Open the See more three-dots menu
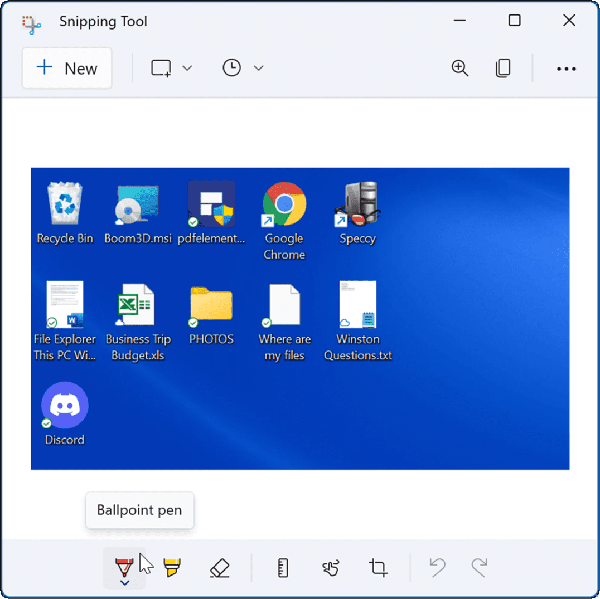Viewport: 600px width, 599px height. pyautogui.click(x=566, y=69)
